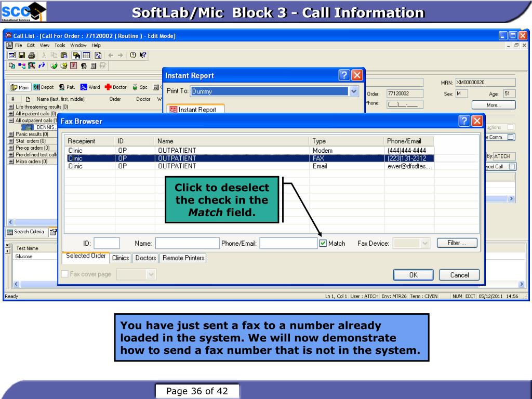Screen dimensions: 532x399
Task: Toggle the Fax cover page checkbox
Action: (x=64, y=274)
